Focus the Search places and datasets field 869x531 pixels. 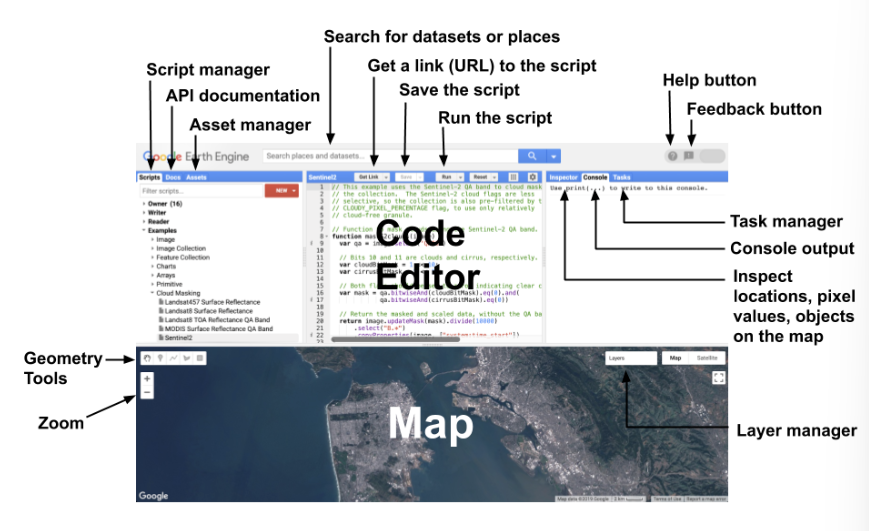pos(390,156)
